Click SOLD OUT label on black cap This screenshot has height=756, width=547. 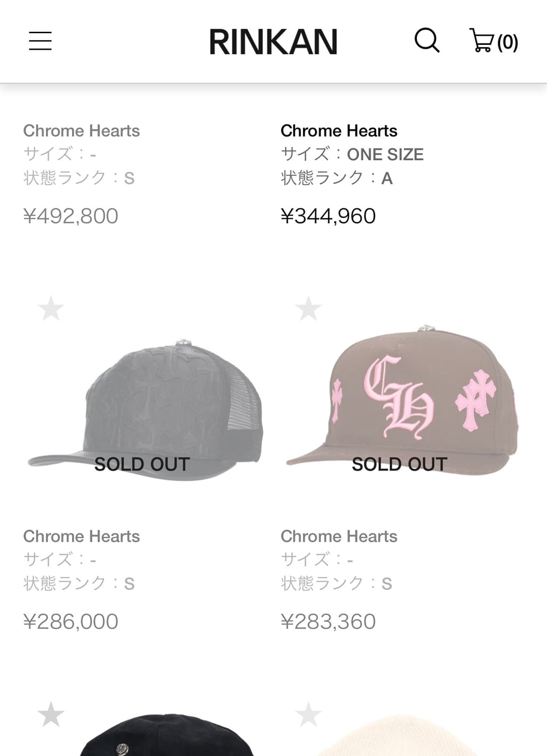tap(142, 464)
